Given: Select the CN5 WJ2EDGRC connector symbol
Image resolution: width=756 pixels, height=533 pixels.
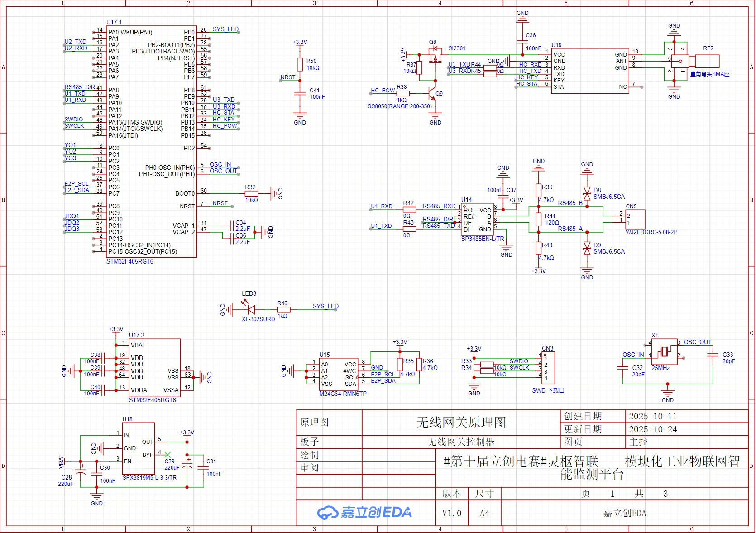Looking at the screenshot, I should tap(635, 219).
